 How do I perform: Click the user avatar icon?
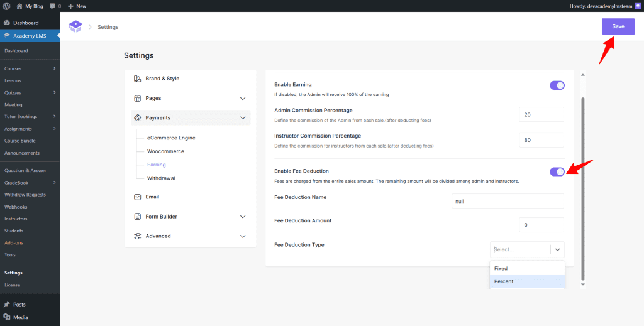click(637, 6)
